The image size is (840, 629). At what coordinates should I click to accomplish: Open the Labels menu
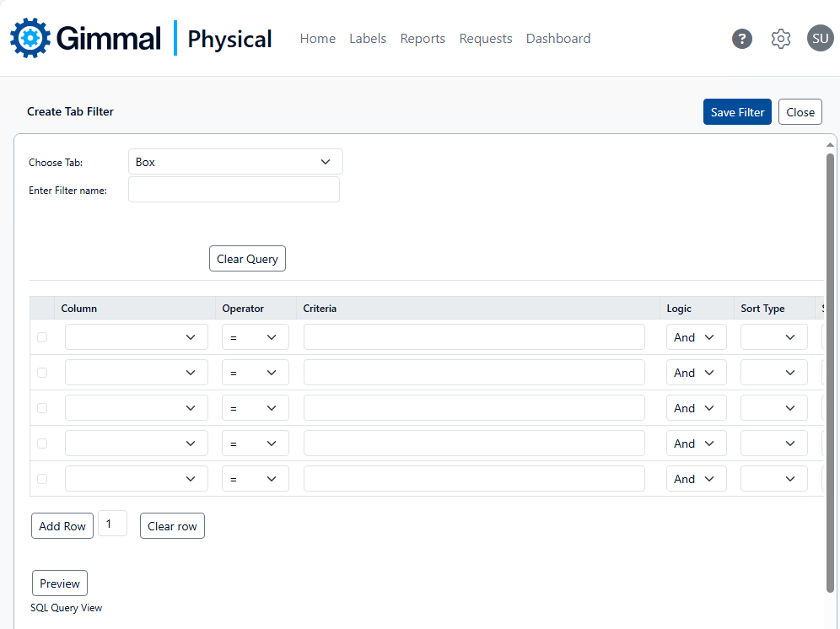coord(368,39)
